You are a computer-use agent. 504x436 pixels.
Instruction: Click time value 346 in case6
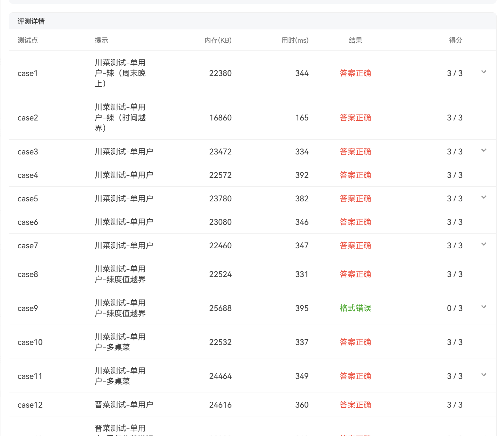tap(302, 222)
